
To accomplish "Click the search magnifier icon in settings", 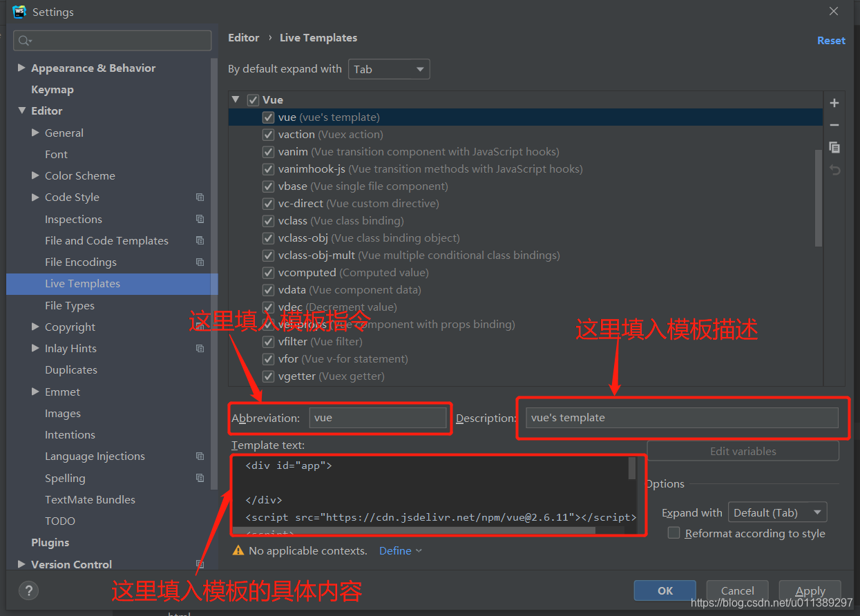I will pos(25,41).
